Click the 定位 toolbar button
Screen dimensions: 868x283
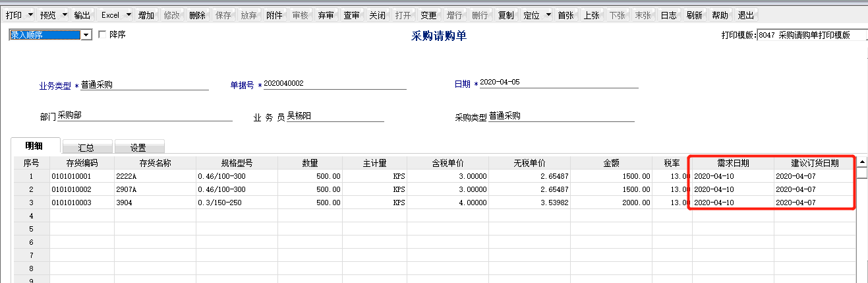[531, 15]
